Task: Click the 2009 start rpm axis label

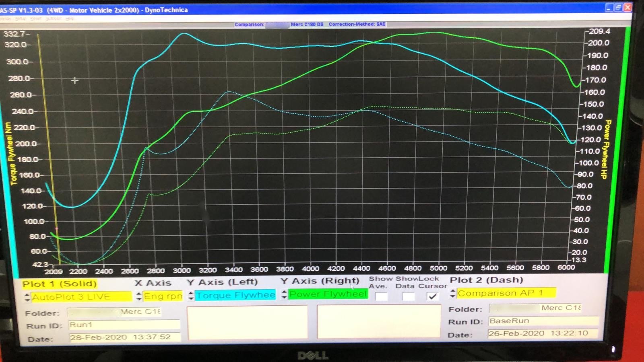Action: click(x=54, y=272)
